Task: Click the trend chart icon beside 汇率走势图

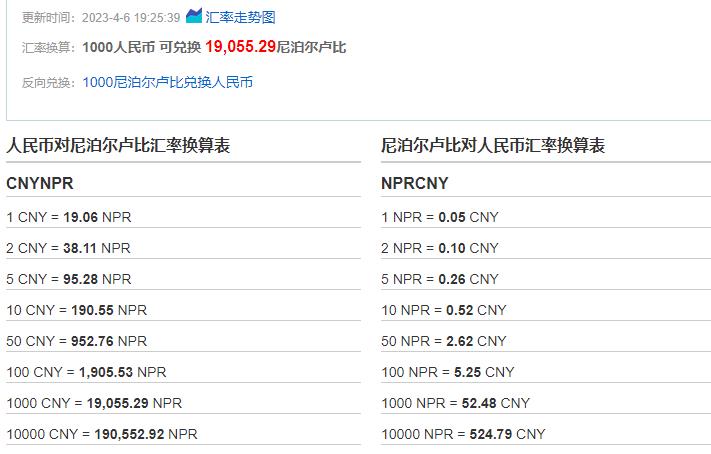Action: click(194, 16)
